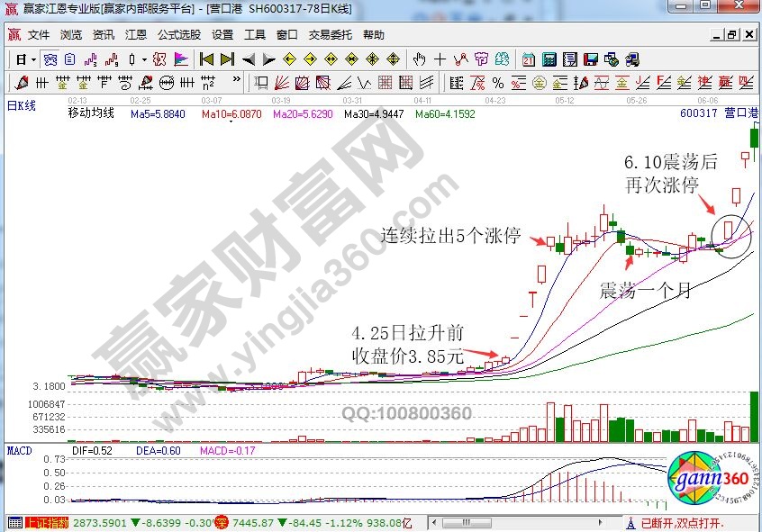The height and width of the screenshot is (532, 762).
Task: Expand the 日 period dropdown arrow
Action: (x=34, y=59)
